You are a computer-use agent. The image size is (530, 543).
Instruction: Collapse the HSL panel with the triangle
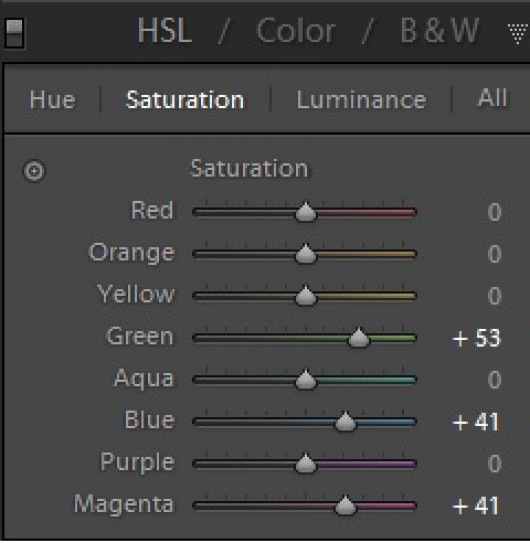(x=519, y=33)
